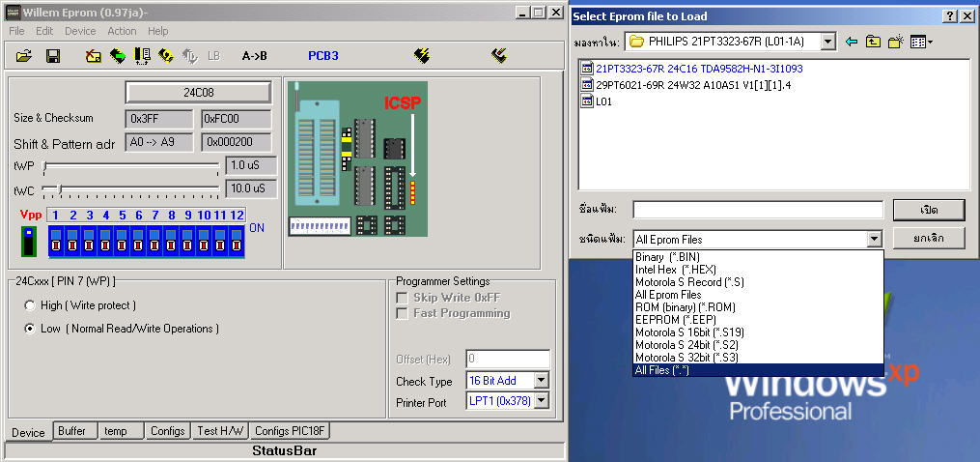Toggle DIP switch 5
980x462 pixels.
(x=122, y=242)
